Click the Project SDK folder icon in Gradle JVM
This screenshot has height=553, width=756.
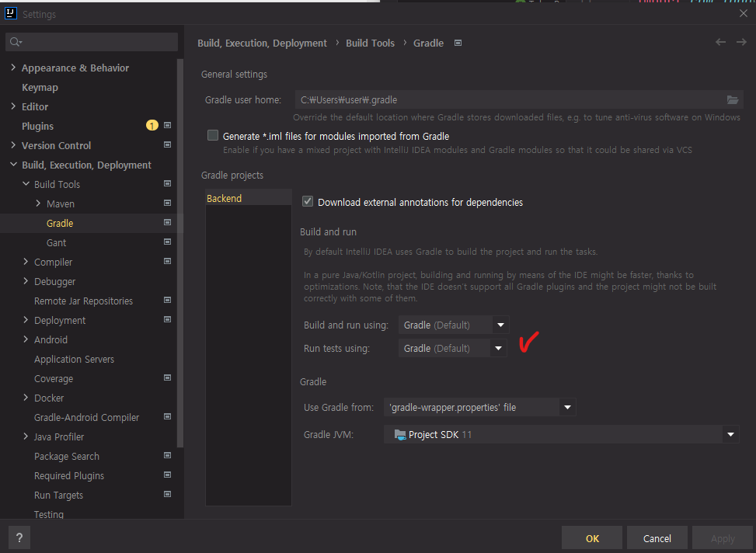tap(399, 434)
